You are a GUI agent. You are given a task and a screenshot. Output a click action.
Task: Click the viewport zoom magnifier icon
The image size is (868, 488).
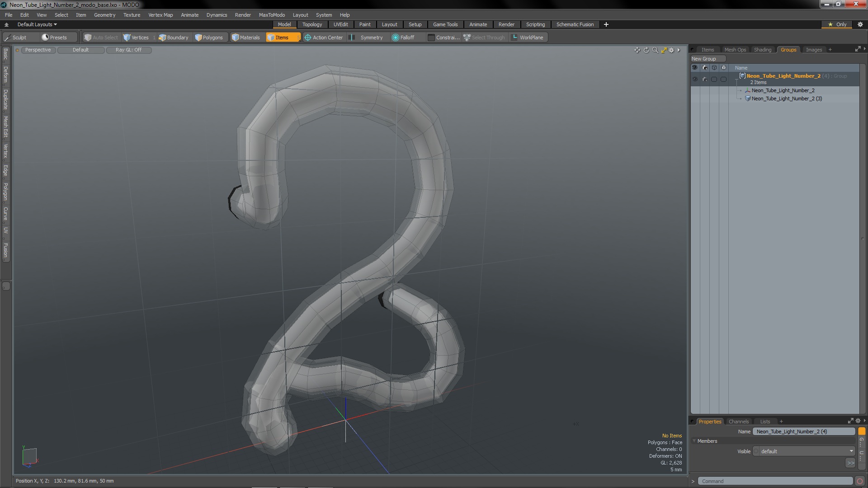point(655,50)
